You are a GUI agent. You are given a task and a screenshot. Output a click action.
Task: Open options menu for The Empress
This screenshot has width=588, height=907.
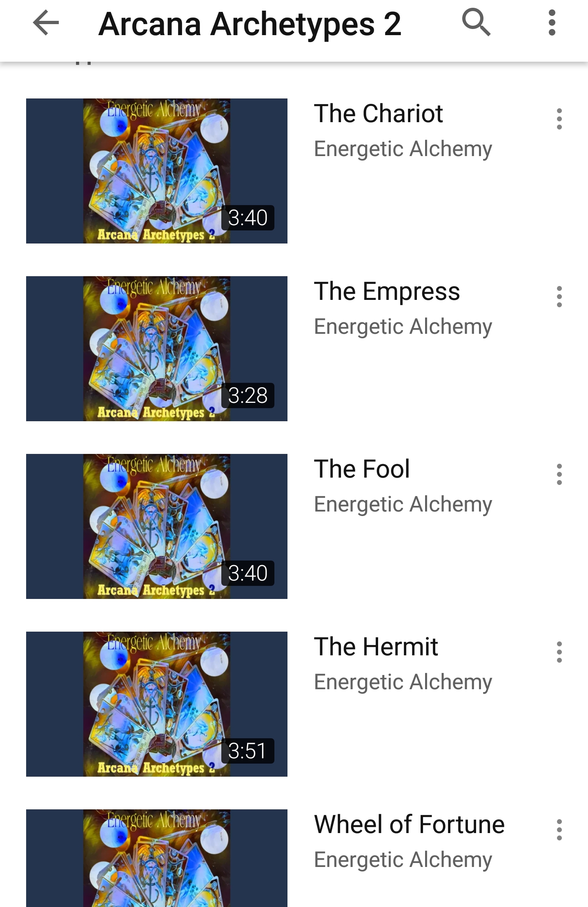point(559,297)
